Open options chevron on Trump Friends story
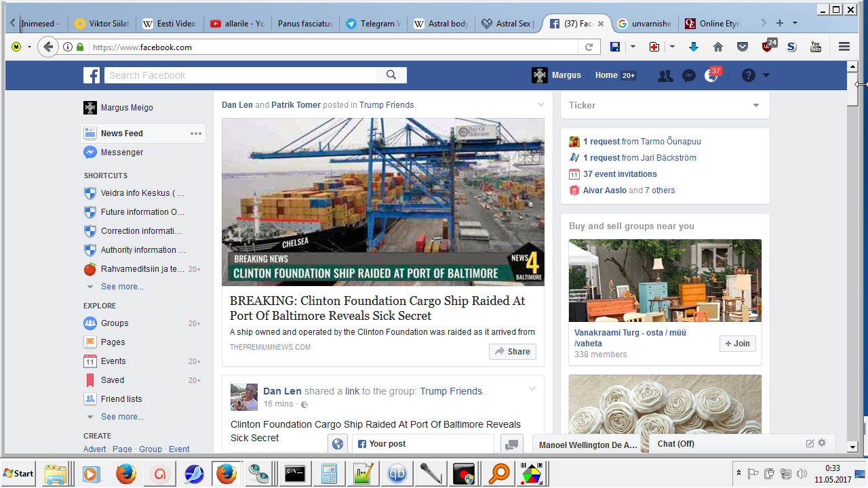Viewport: 868px width, 488px height. click(x=540, y=104)
